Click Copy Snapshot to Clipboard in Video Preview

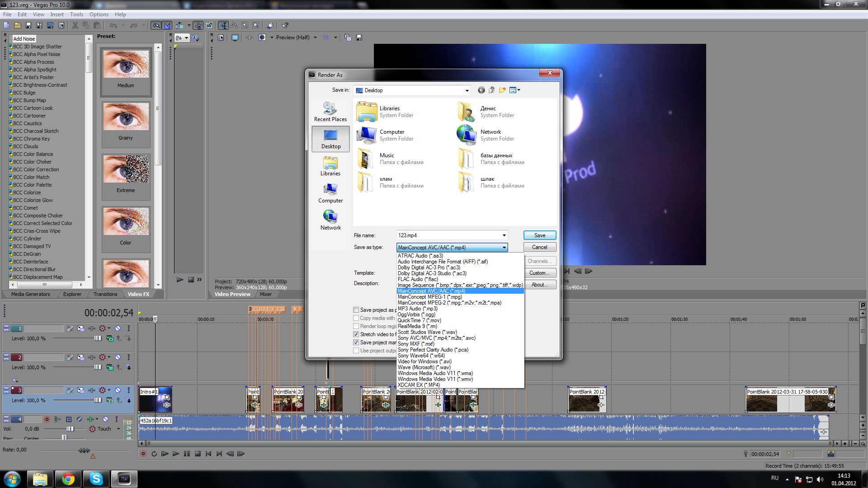(348, 38)
